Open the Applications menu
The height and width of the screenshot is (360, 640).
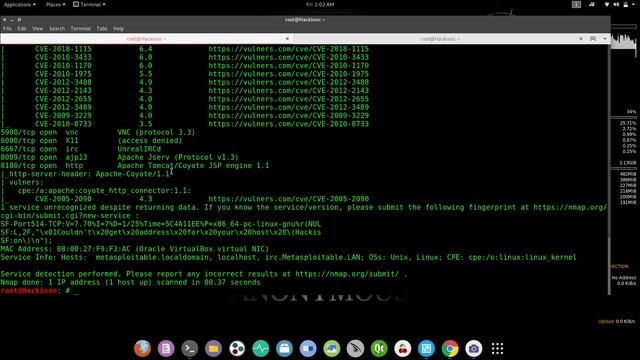coord(19,4)
